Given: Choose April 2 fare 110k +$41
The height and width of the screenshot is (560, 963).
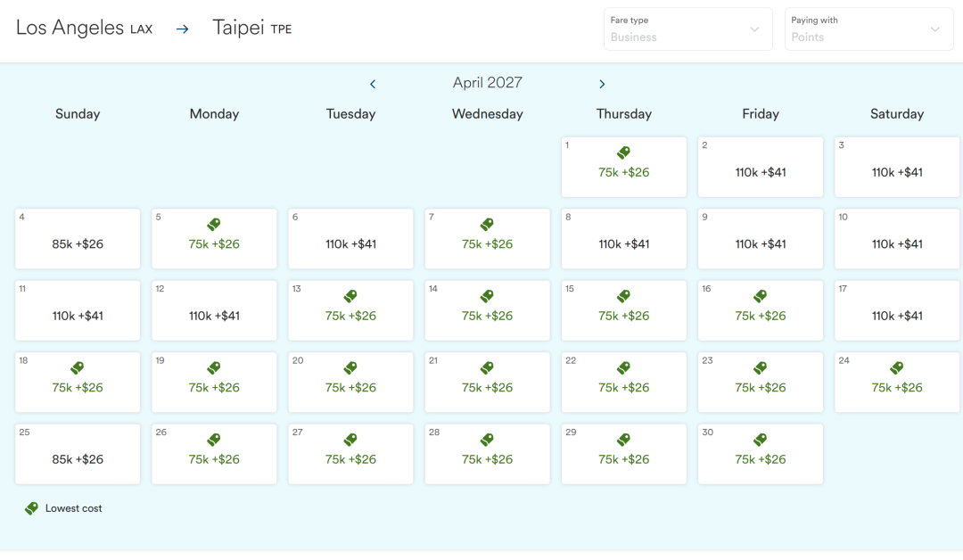Looking at the screenshot, I should (x=761, y=167).
